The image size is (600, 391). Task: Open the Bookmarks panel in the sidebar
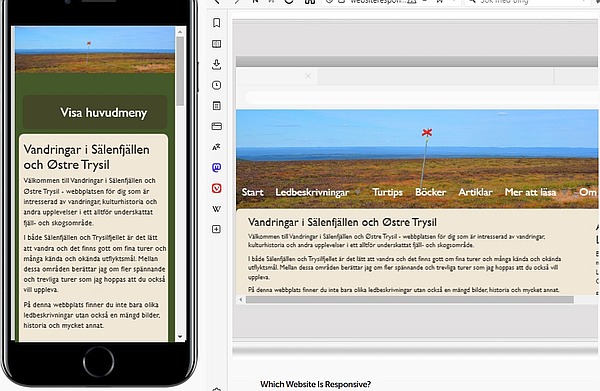pos(217,23)
